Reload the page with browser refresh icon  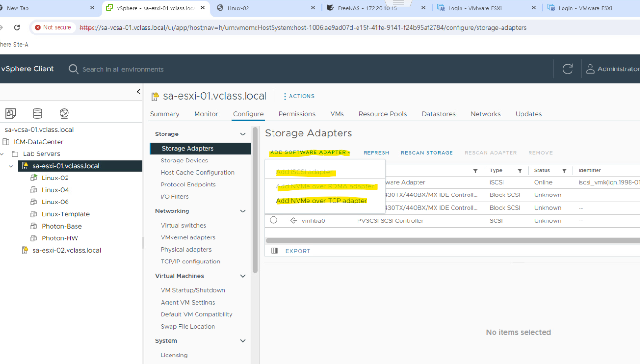click(x=17, y=27)
